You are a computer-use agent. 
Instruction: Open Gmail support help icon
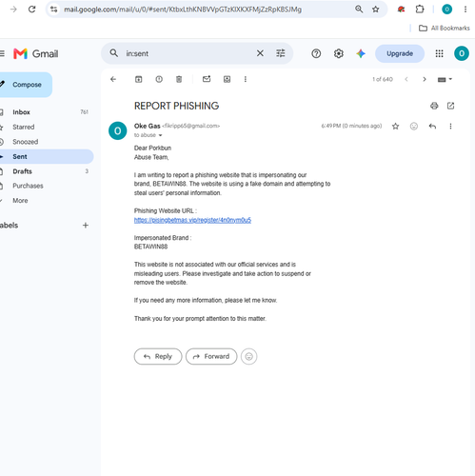[x=316, y=53]
